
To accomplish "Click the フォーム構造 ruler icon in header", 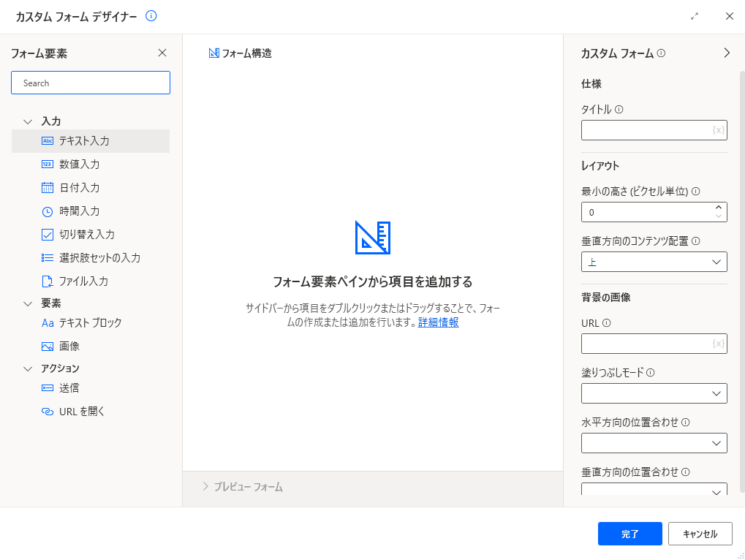I will pos(213,53).
